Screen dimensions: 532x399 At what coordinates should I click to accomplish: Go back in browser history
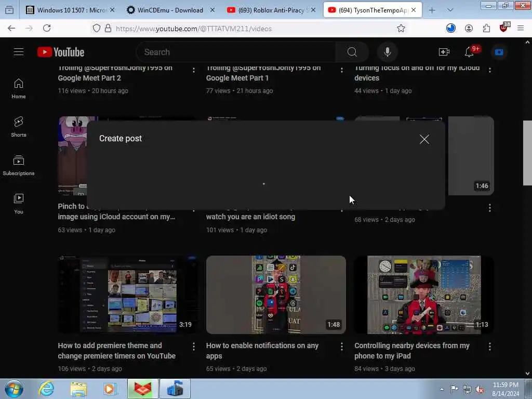(11, 29)
